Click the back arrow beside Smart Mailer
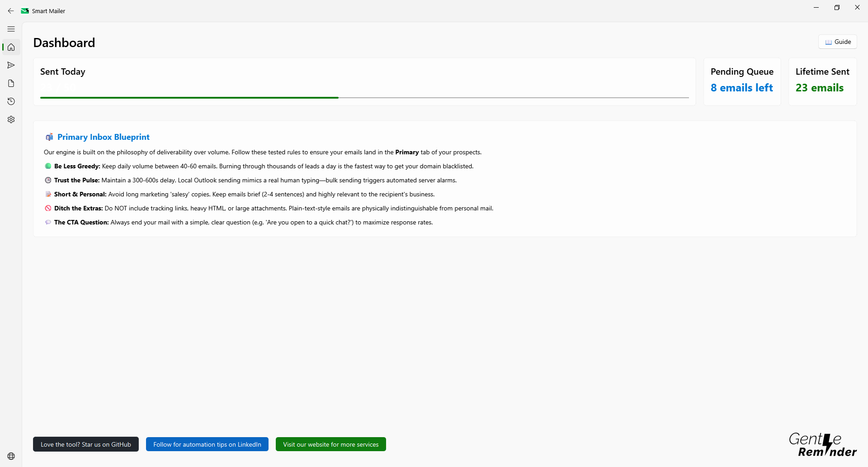The image size is (868, 467). pos(11,10)
